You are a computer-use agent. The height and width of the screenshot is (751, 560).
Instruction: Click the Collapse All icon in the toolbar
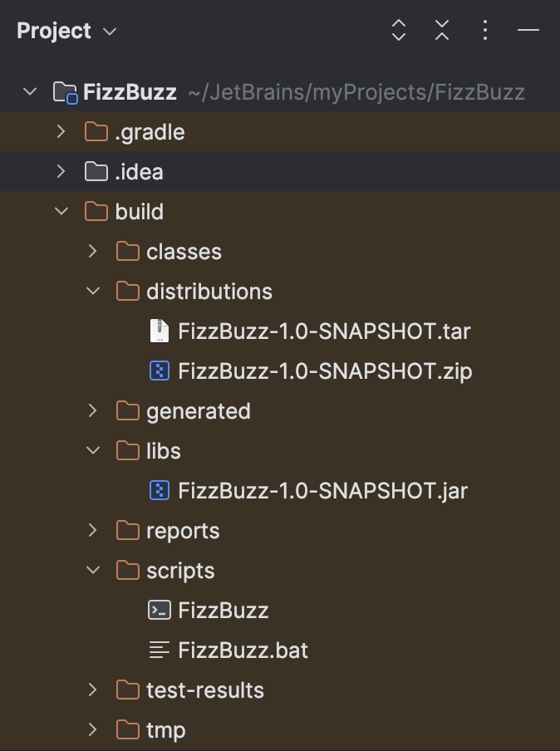point(441,30)
